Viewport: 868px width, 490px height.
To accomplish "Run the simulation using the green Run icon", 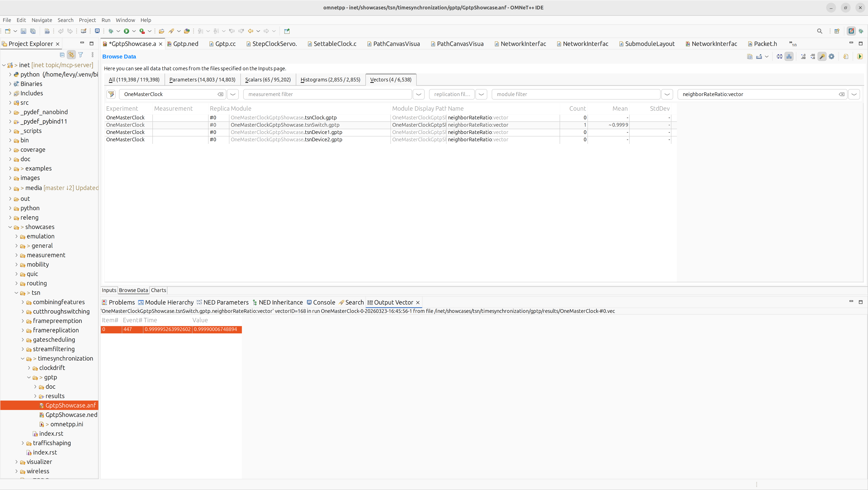I will [x=127, y=31].
